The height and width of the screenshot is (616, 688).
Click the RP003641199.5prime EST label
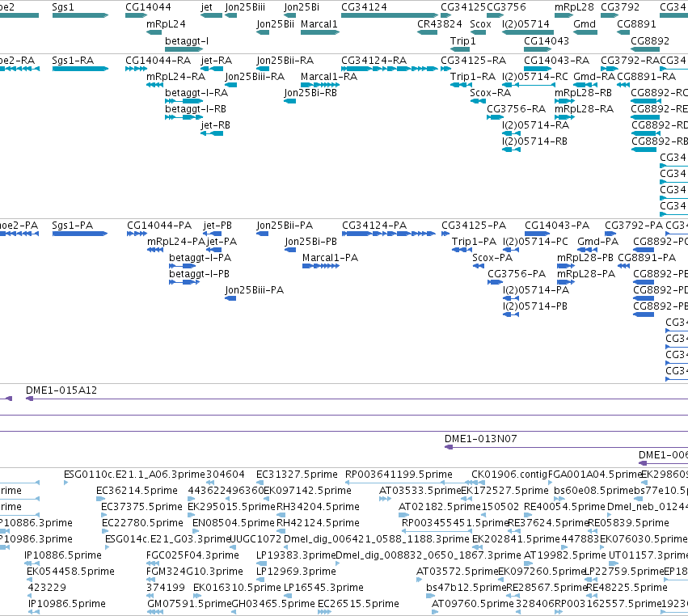pyautogui.click(x=399, y=475)
